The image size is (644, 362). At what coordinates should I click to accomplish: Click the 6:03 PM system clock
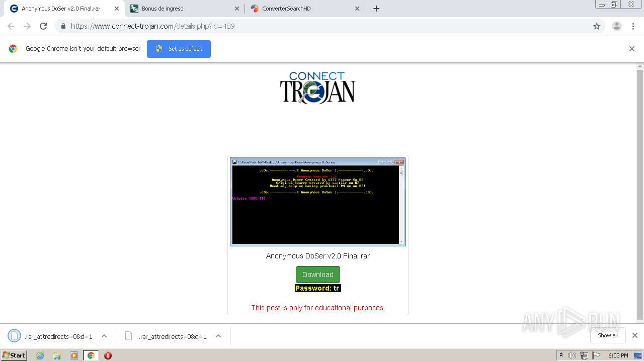[x=618, y=355]
